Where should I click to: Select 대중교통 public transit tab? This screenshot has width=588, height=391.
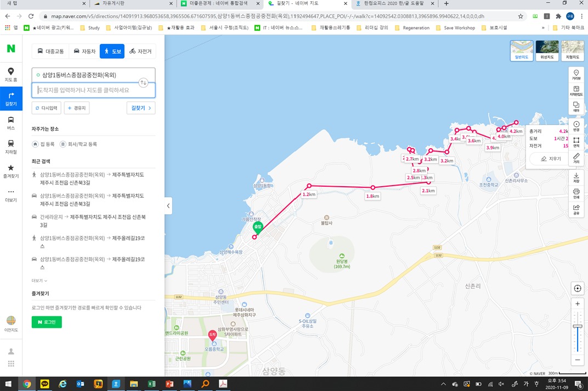[x=50, y=52]
